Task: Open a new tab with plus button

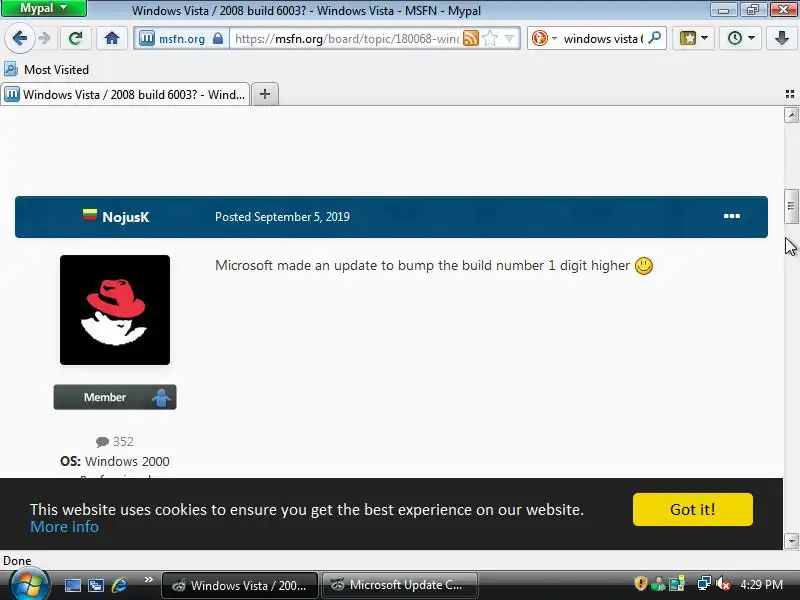Action: coord(265,94)
